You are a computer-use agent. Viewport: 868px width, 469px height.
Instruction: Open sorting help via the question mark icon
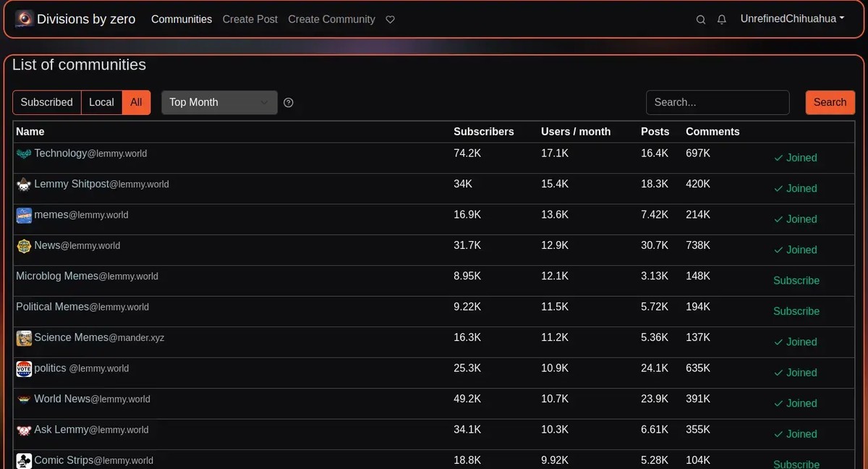288,102
